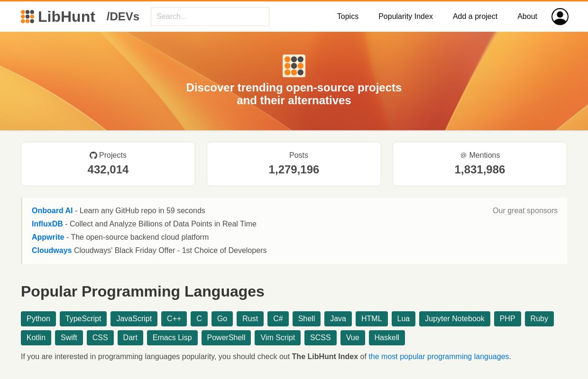Image resolution: width=588 pixels, height=379 pixels.
Task: Open the most popular programming languages link
Action: (x=439, y=357)
